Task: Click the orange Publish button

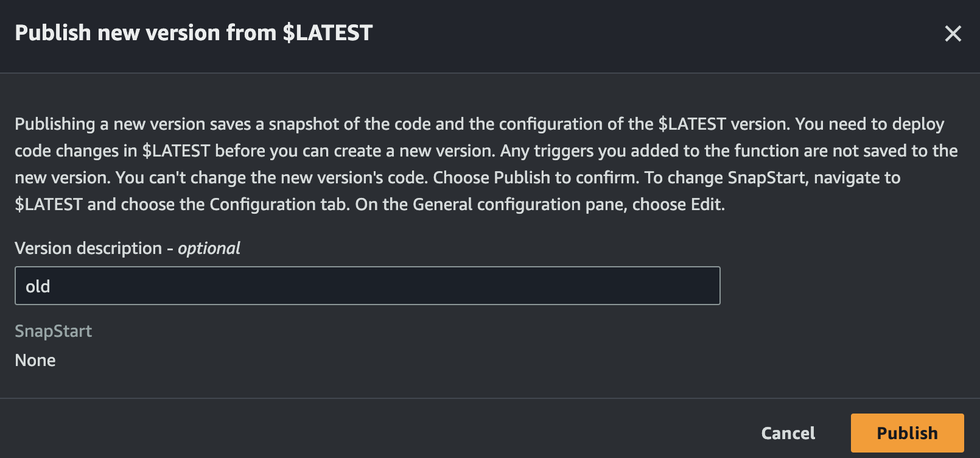Action: click(x=907, y=433)
